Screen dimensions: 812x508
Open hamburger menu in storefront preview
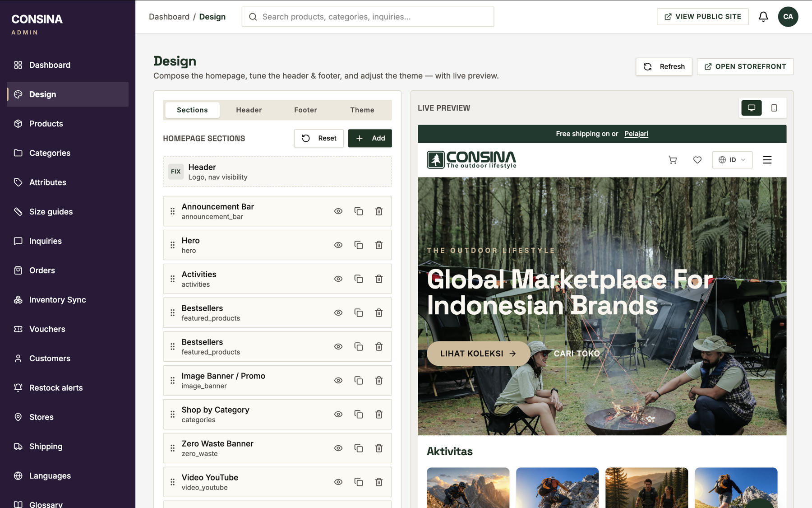pos(767,160)
